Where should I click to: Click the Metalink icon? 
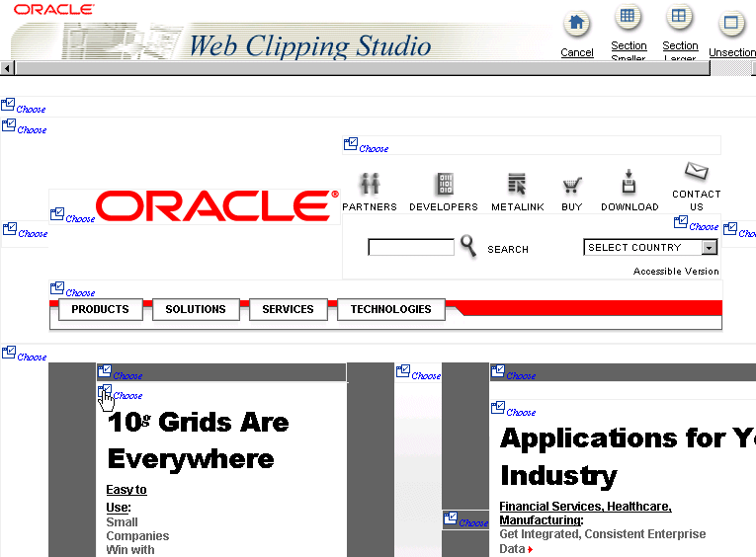point(517,184)
